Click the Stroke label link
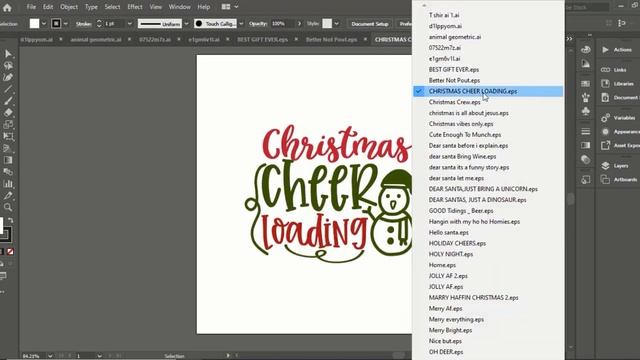Screen dimensions: 640x360 (84, 24)
